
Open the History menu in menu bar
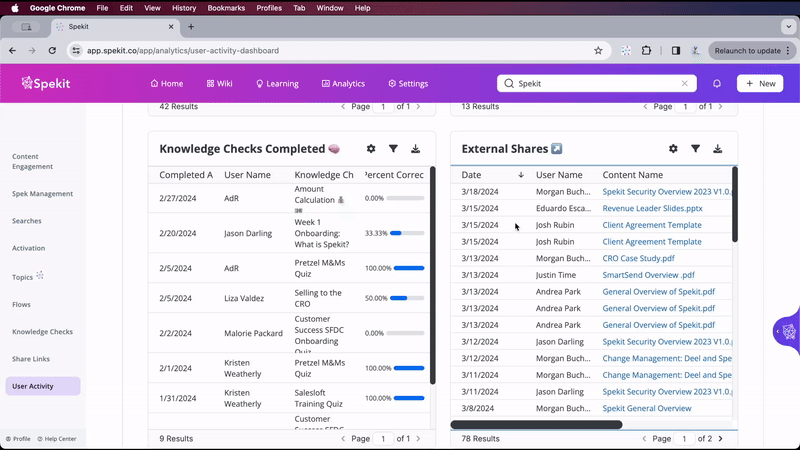pos(184,8)
